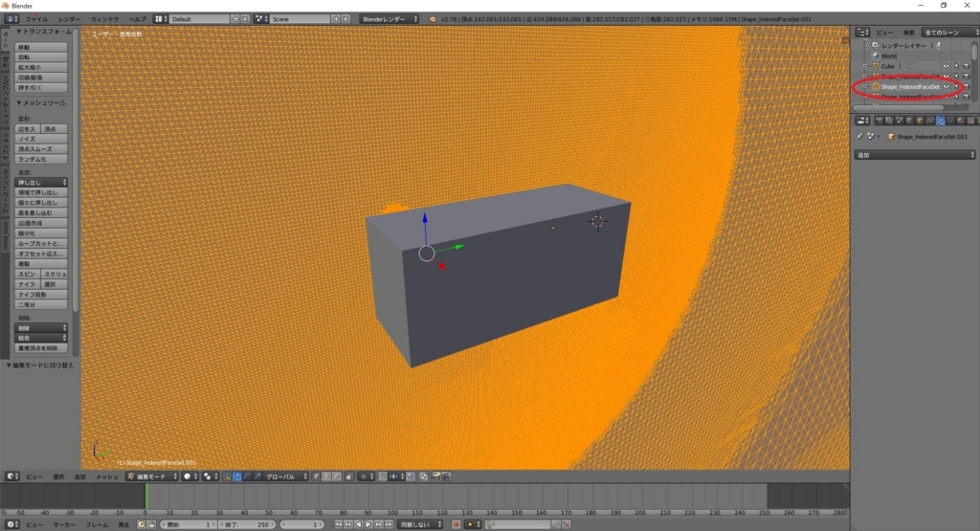Collapse the Transform panel header
Viewport: 980px width, 531px height.
[44, 32]
